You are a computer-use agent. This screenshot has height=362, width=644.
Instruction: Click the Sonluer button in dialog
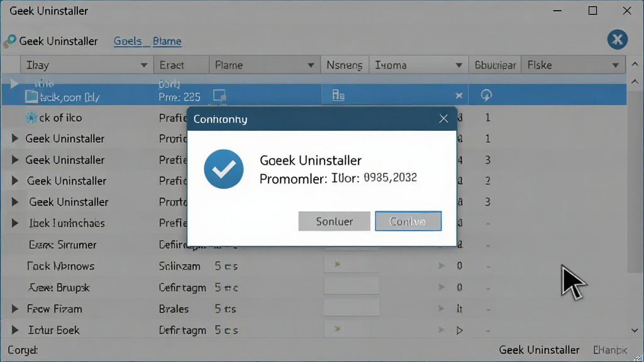334,221
